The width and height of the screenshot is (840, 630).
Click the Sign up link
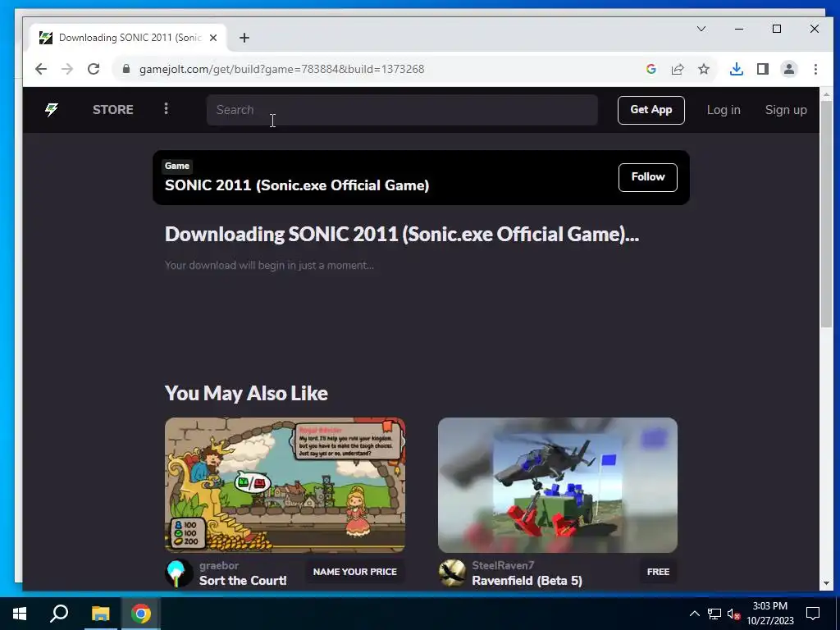[786, 110]
